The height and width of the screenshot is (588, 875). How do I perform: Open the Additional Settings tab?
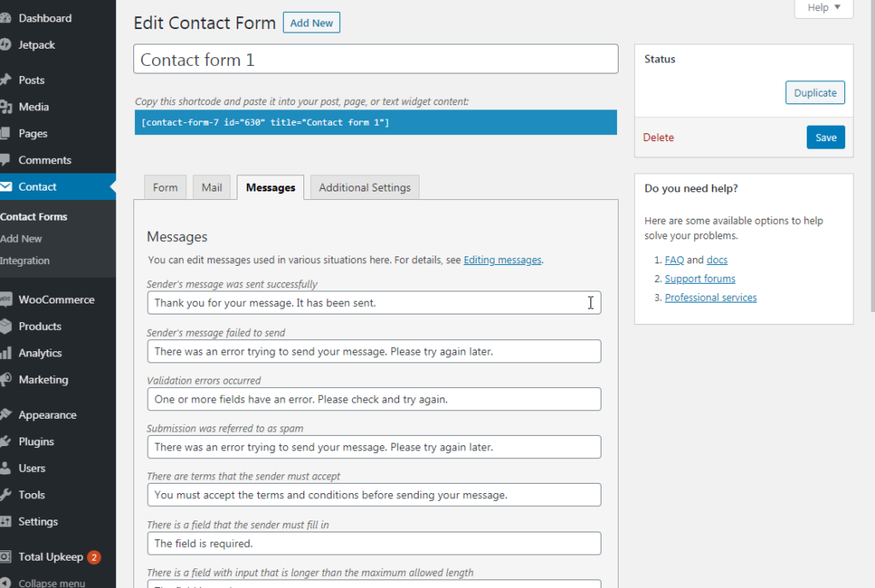(365, 188)
